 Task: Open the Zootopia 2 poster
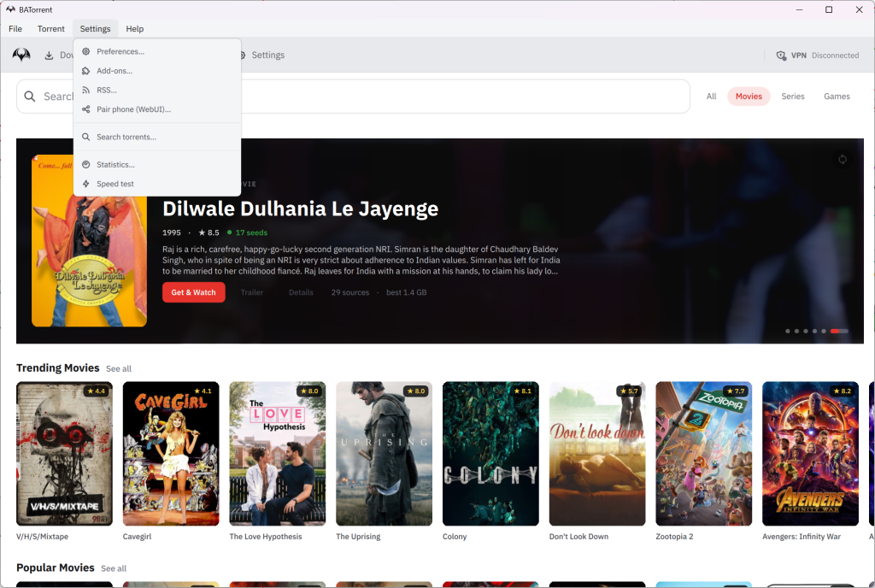[704, 454]
